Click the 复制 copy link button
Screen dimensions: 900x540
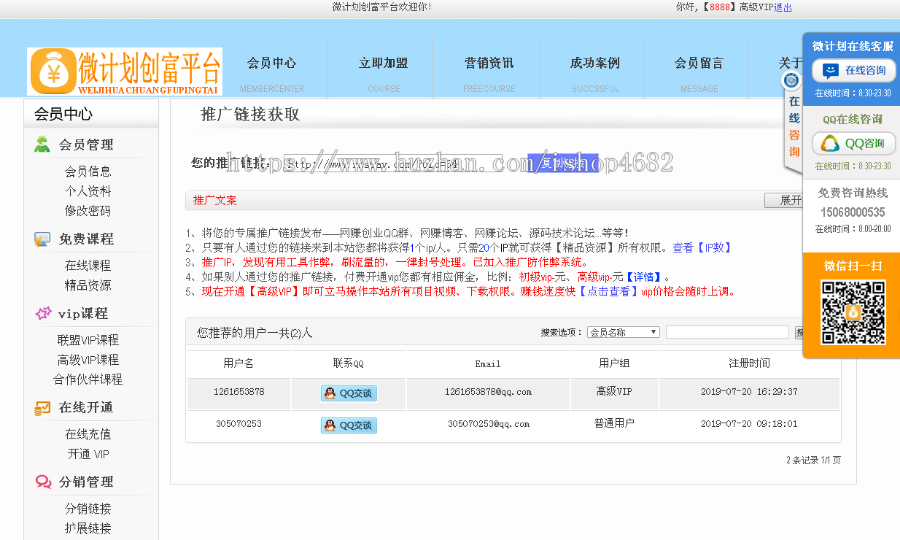click(562, 164)
